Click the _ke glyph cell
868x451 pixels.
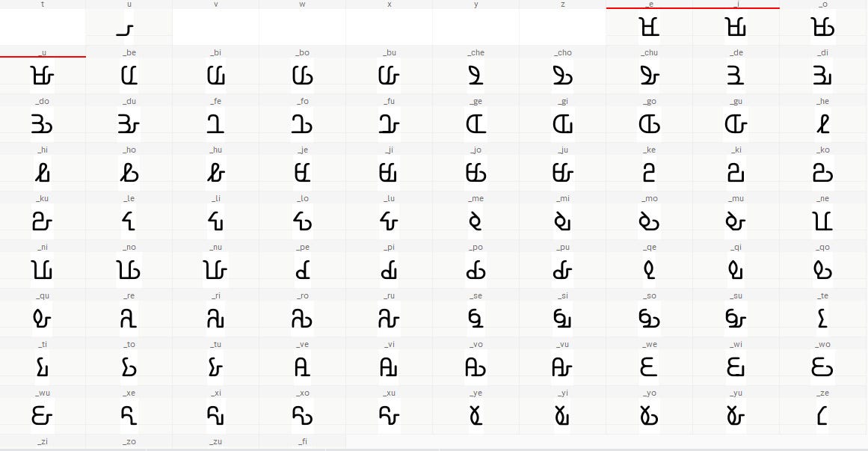(650, 168)
